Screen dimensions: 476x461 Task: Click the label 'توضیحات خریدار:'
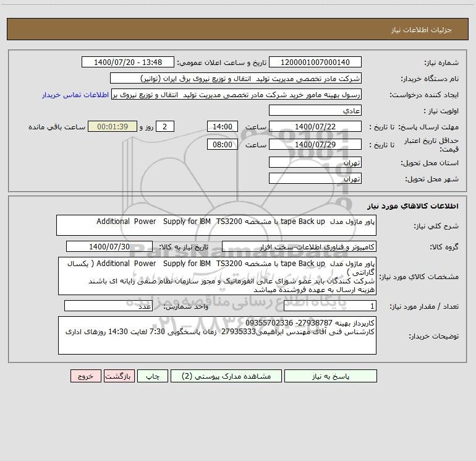(433, 336)
